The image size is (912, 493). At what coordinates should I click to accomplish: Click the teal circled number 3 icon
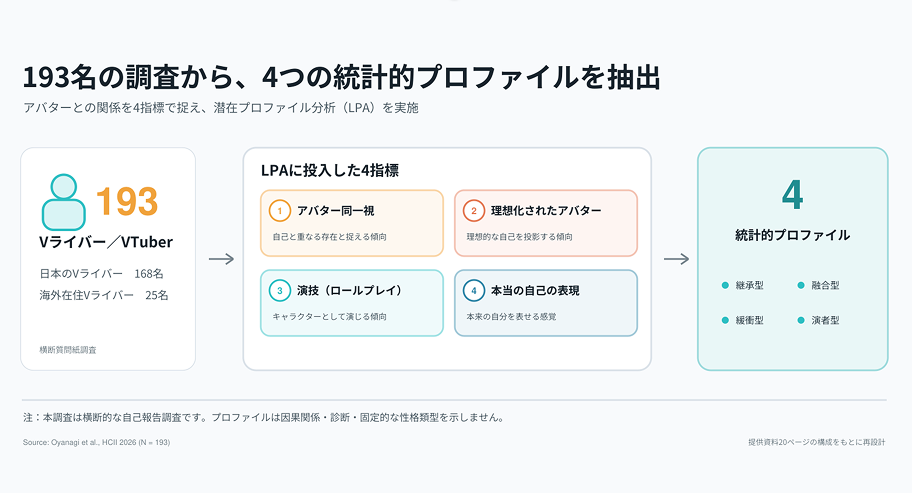[x=280, y=290]
